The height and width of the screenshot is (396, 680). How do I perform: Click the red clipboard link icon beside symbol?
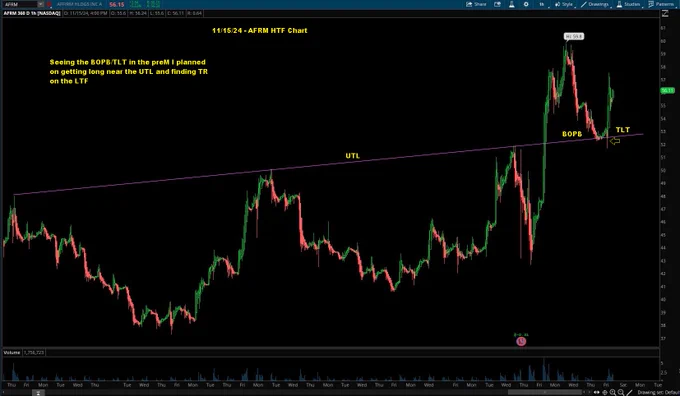click(x=49, y=4)
